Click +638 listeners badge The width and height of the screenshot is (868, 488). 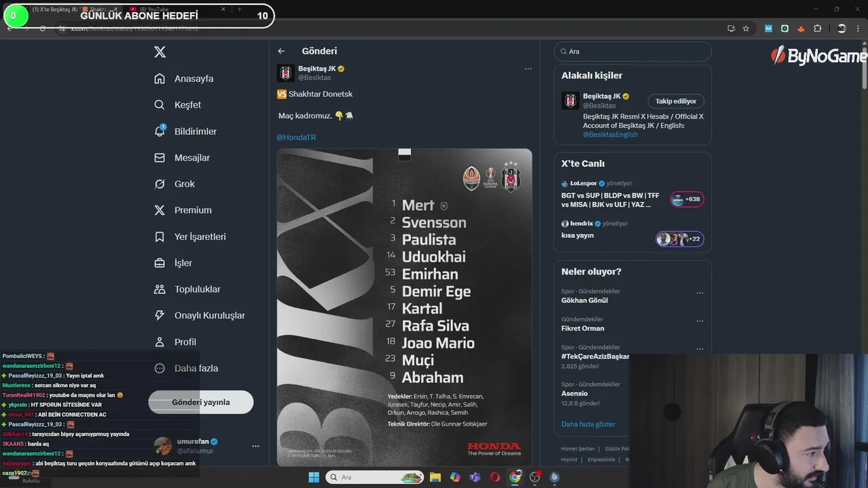coord(687,199)
